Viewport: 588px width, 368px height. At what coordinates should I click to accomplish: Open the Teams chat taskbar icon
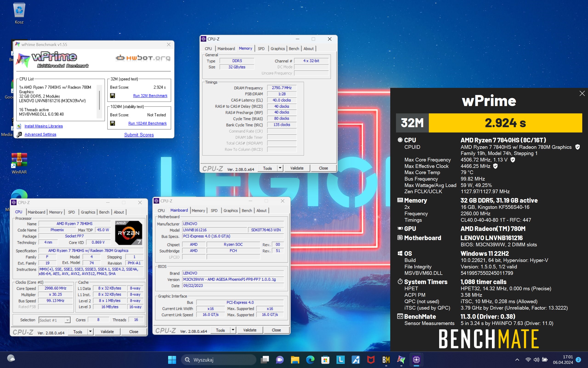click(280, 360)
